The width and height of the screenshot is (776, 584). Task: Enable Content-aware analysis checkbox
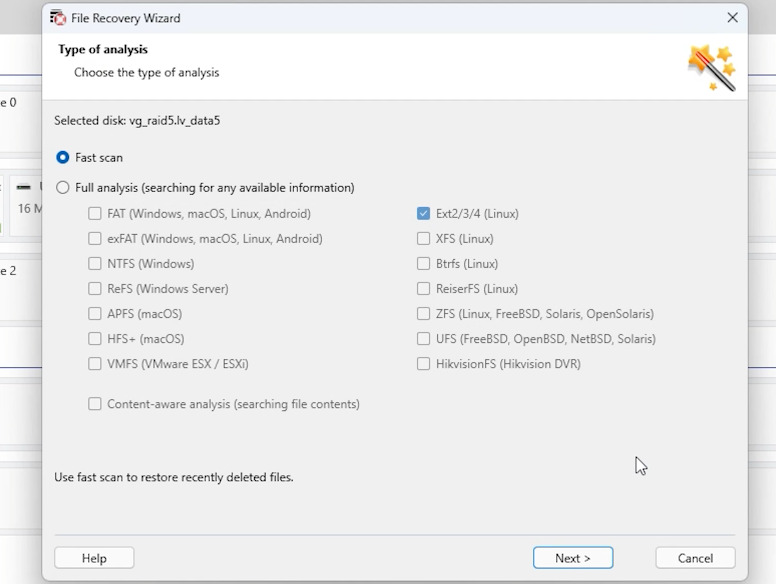coord(95,404)
